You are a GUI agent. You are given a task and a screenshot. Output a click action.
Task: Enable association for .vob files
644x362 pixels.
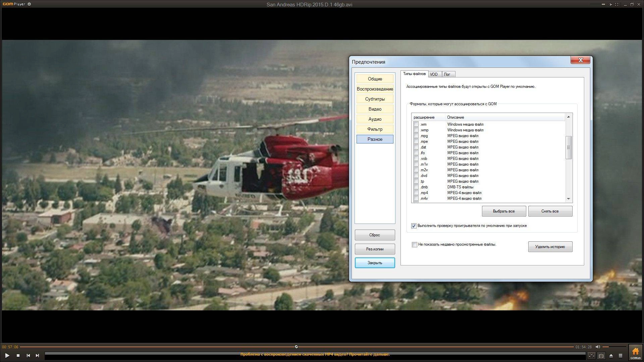click(416, 159)
